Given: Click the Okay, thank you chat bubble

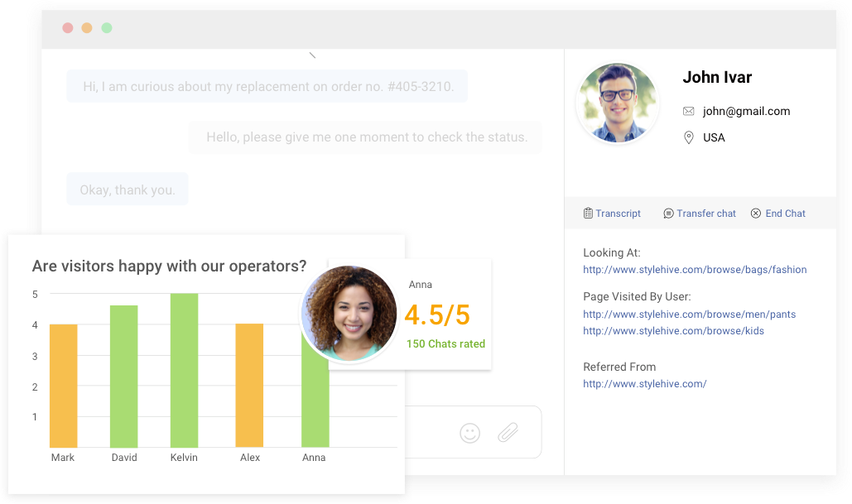Looking at the screenshot, I should pyautogui.click(x=126, y=189).
